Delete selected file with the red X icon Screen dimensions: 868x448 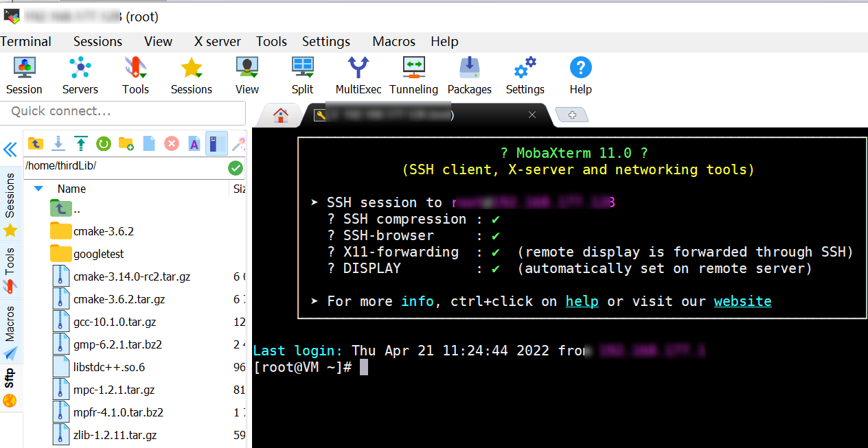(x=171, y=144)
